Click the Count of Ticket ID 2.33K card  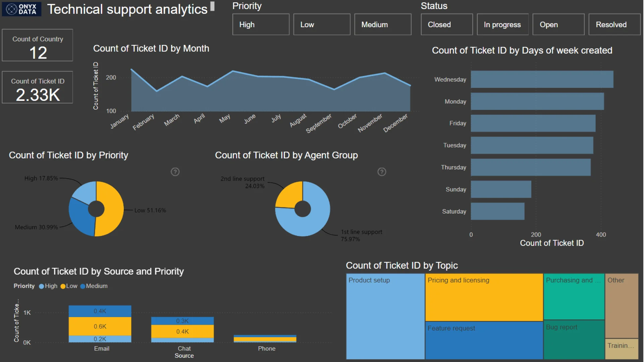coord(38,87)
